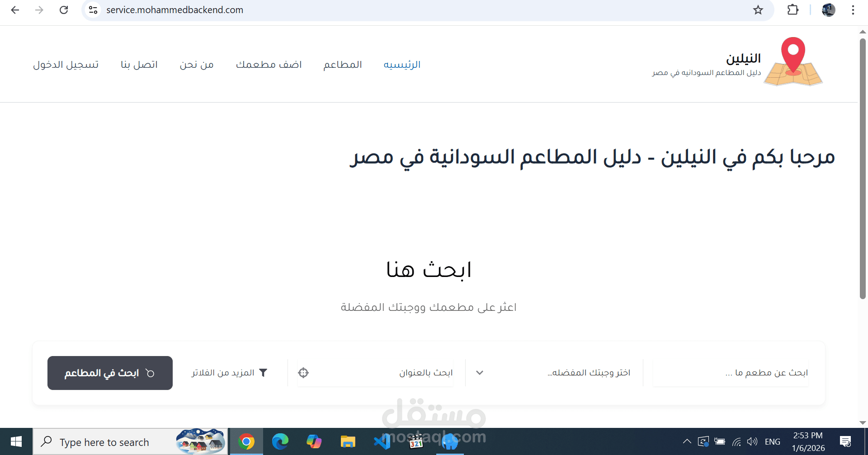Open Microsoft Edge from the taskbar
This screenshot has width=868, height=455.
280,441
